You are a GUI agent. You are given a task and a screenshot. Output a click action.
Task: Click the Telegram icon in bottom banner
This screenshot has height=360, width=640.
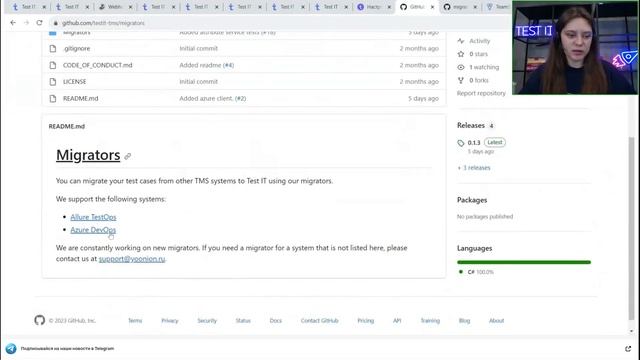click(11, 349)
